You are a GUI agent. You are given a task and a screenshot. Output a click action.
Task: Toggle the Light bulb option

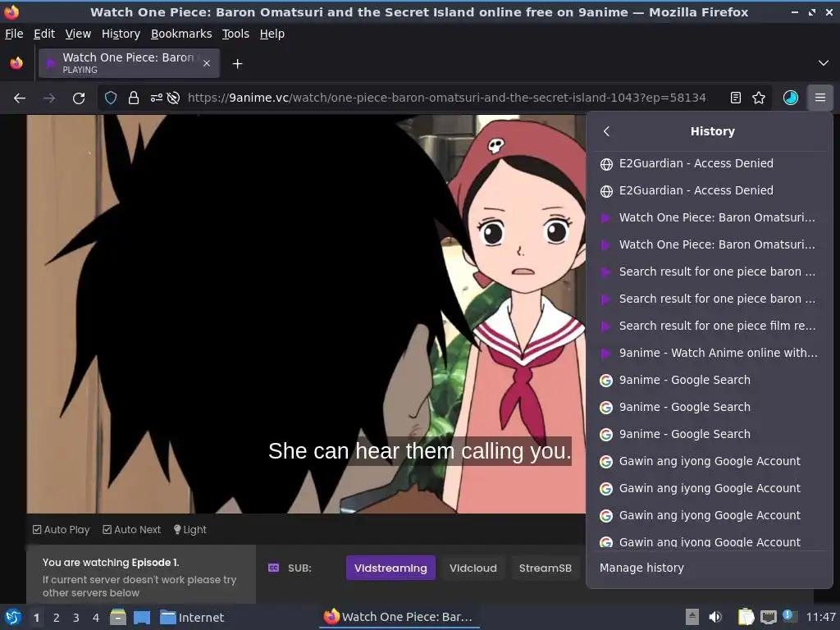pyautogui.click(x=190, y=530)
